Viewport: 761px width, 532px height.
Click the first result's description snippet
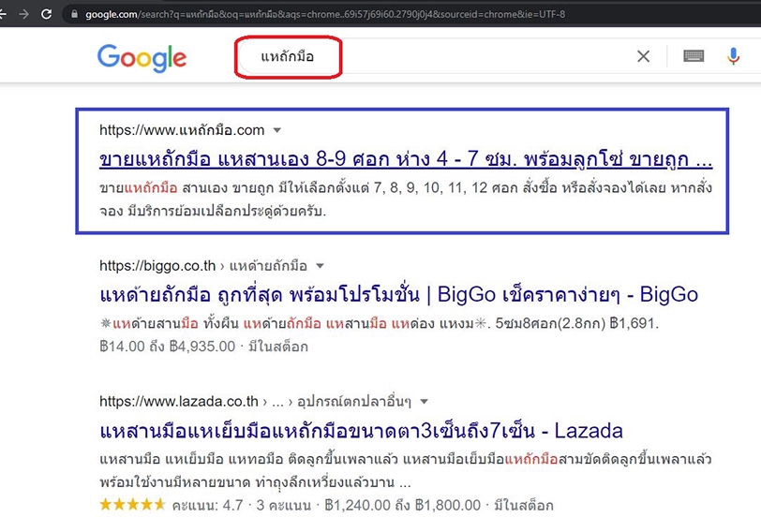click(x=406, y=199)
